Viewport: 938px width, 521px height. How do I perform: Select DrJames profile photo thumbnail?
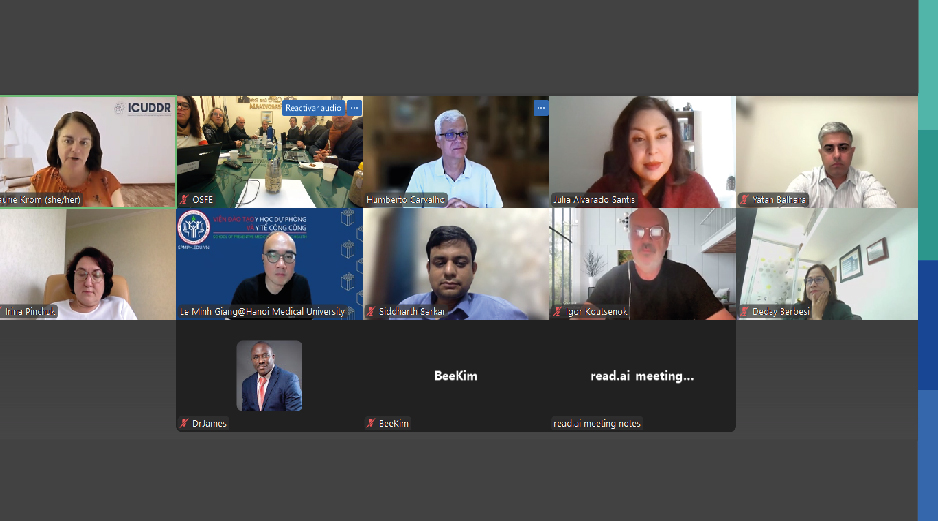pyautogui.click(x=269, y=376)
